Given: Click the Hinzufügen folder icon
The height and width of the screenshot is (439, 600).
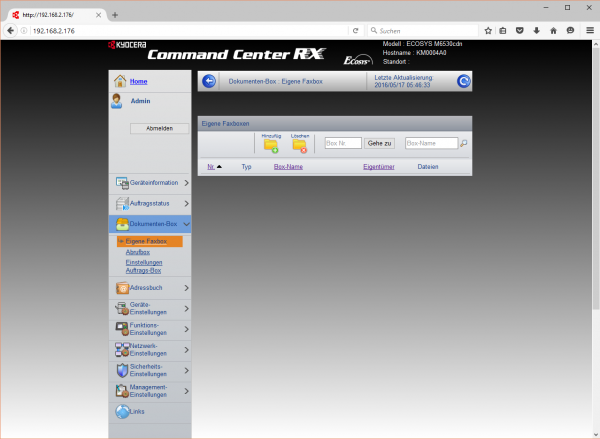Looking at the screenshot, I should pyautogui.click(x=271, y=146).
